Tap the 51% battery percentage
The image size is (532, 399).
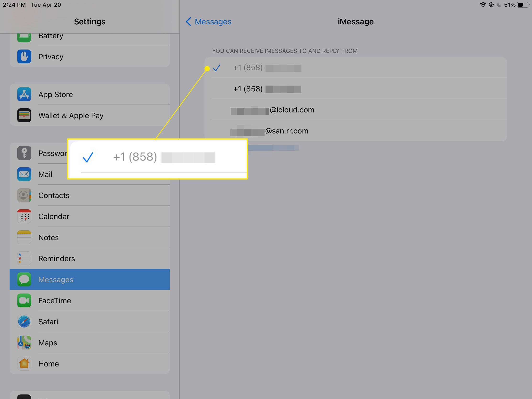(x=510, y=5)
